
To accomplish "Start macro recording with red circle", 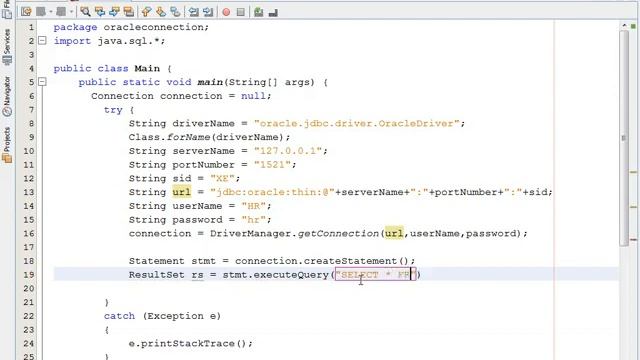I will pos(226,12).
